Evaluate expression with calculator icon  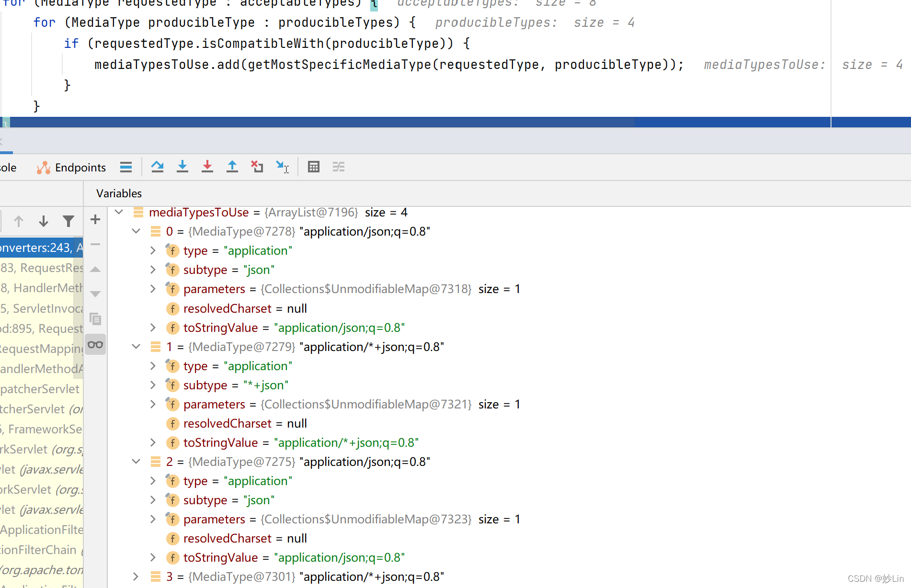[313, 167]
